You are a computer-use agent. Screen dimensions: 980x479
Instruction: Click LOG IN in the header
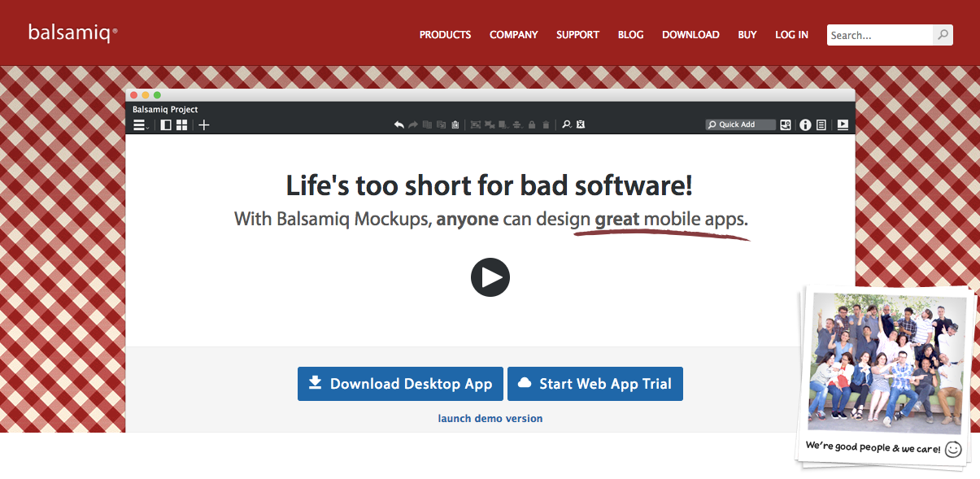coord(791,35)
